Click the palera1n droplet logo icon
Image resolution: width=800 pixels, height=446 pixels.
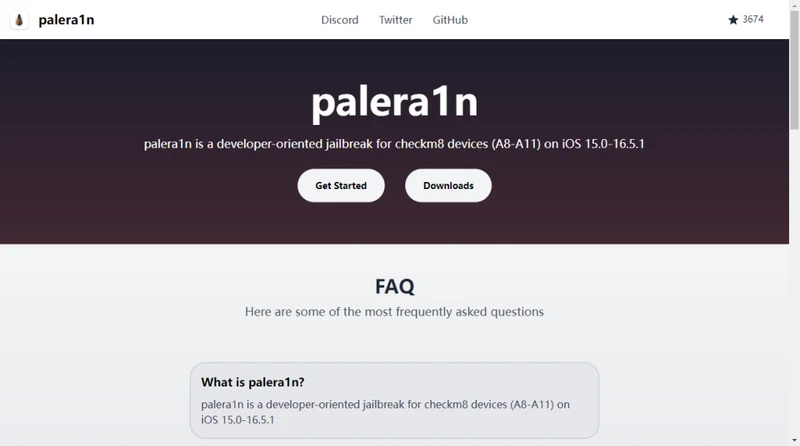[x=19, y=20]
